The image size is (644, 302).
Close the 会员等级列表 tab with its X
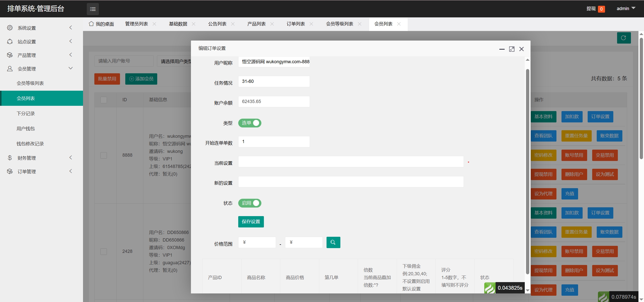[x=359, y=24]
